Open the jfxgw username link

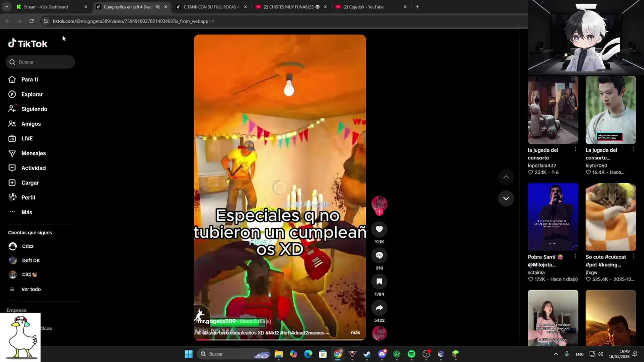coord(592,273)
